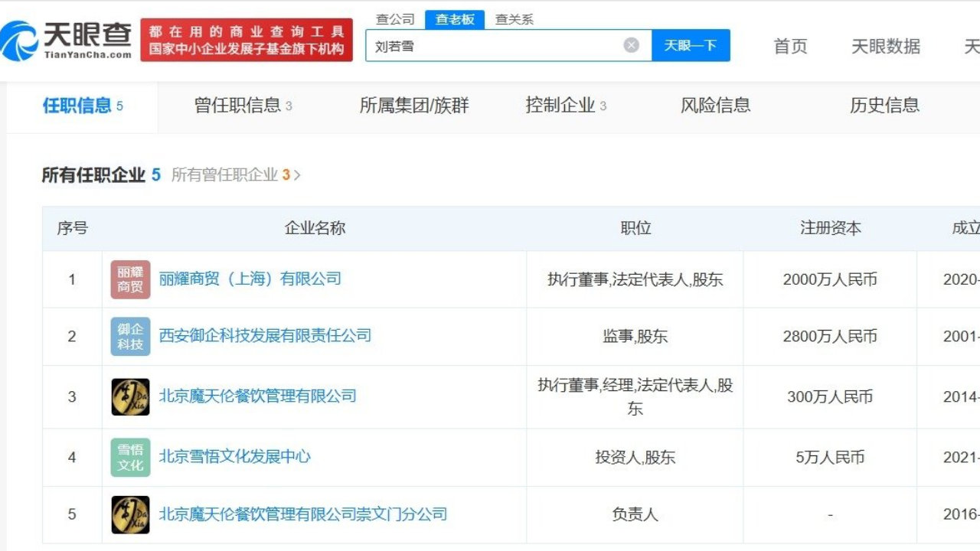This screenshot has width=980, height=551.
Task: Select the 查老板 search tab
Action: 455,19
